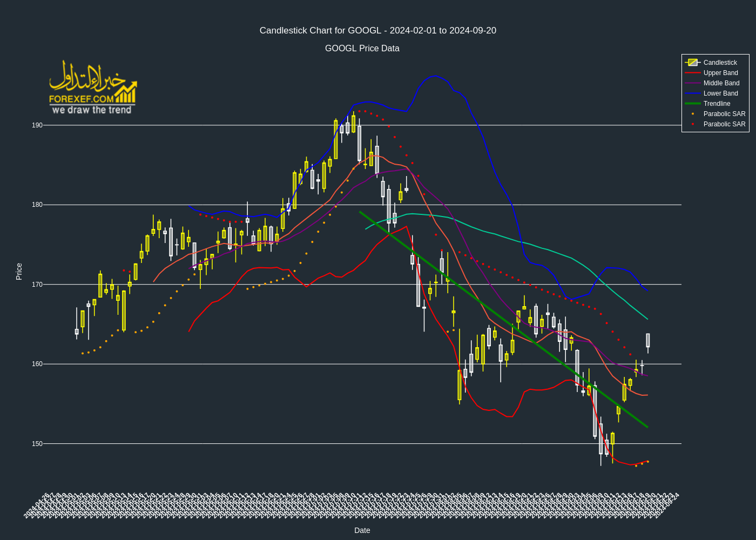Toggle Lower Band legend entry
Screen dimensions: 756x540
pos(715,93)
